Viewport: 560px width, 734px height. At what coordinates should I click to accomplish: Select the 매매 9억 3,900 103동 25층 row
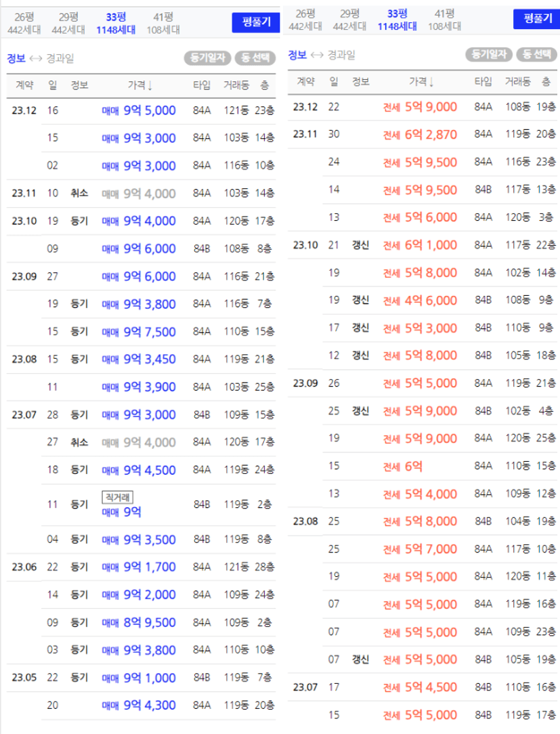tap(158, 387)
